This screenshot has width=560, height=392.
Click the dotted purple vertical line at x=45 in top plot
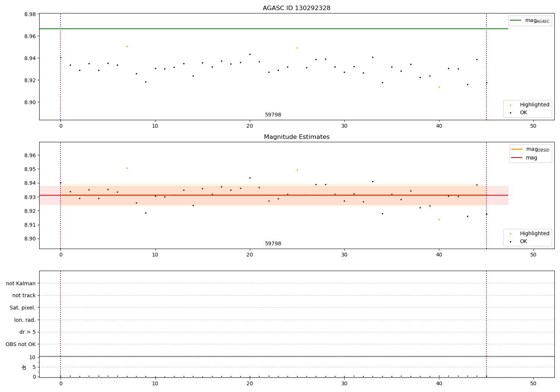coord(486,66)
